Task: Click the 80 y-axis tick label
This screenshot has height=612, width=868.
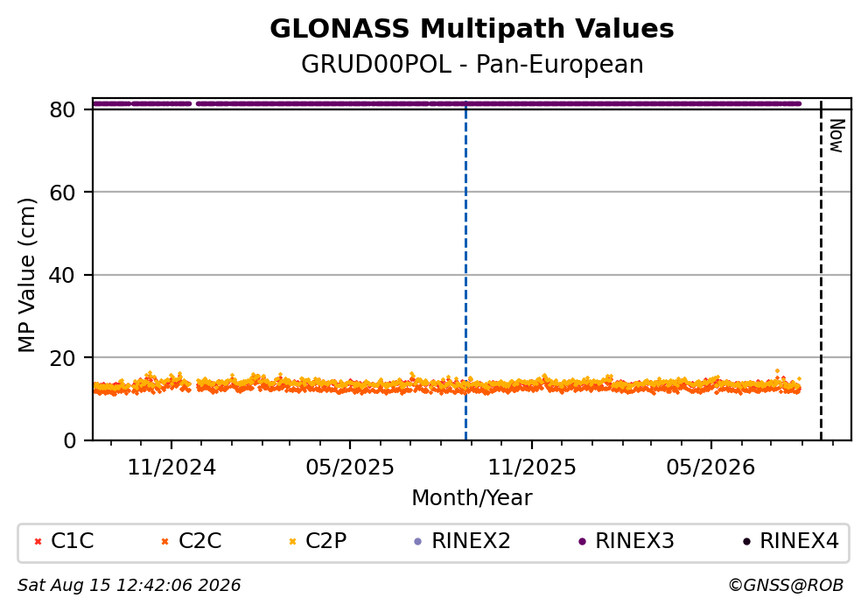Action: [62, 109]
